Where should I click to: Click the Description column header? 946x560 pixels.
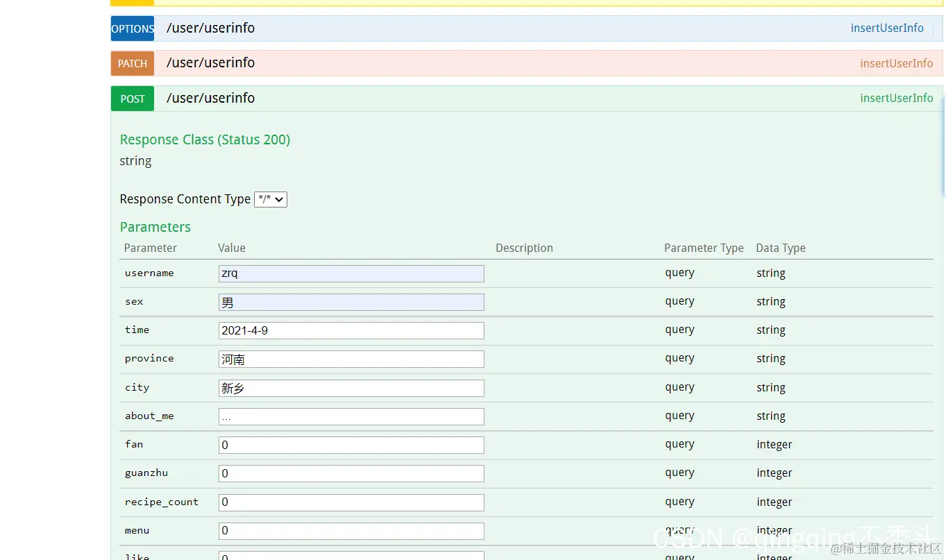[524, 248]
